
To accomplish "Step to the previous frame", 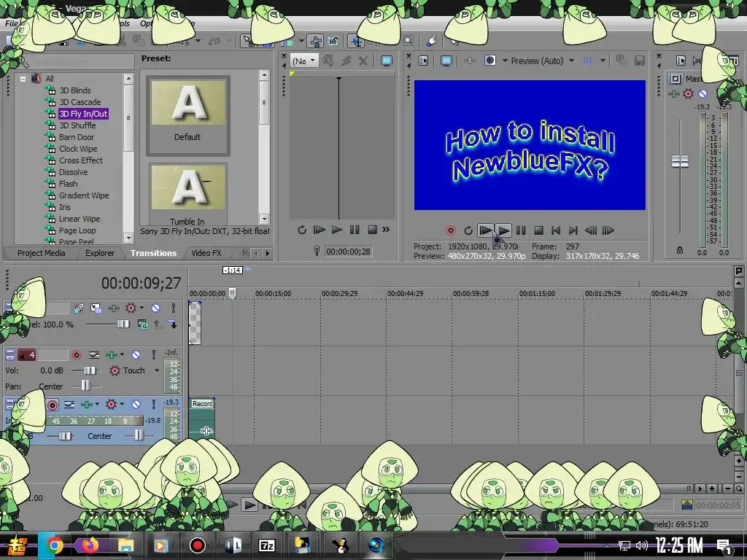I will click(591, 230).
